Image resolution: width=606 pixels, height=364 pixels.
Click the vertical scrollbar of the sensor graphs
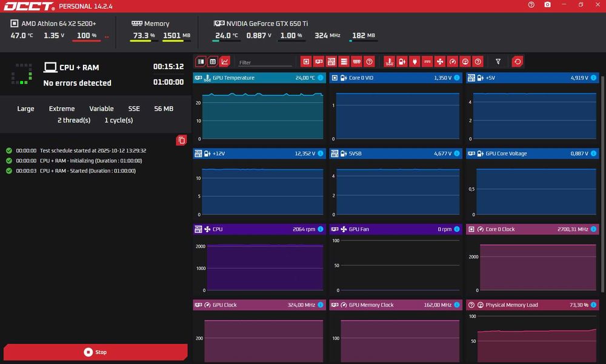(602, 184)
